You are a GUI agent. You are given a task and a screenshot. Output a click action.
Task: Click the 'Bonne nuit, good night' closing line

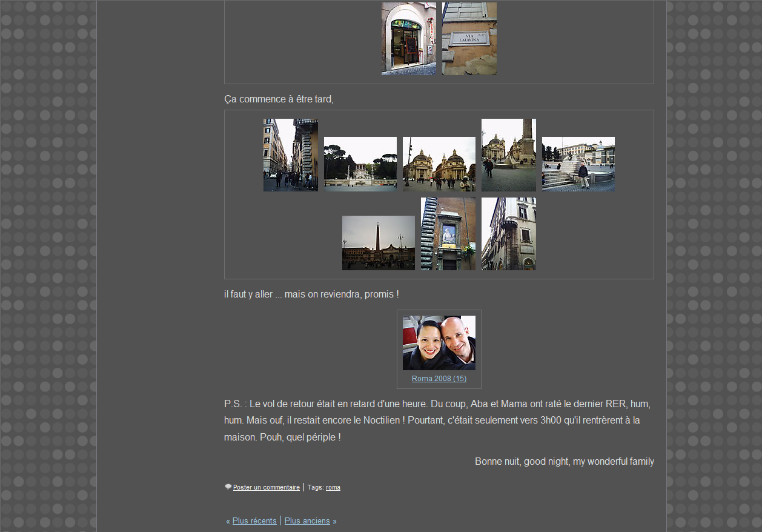point(564,462)
